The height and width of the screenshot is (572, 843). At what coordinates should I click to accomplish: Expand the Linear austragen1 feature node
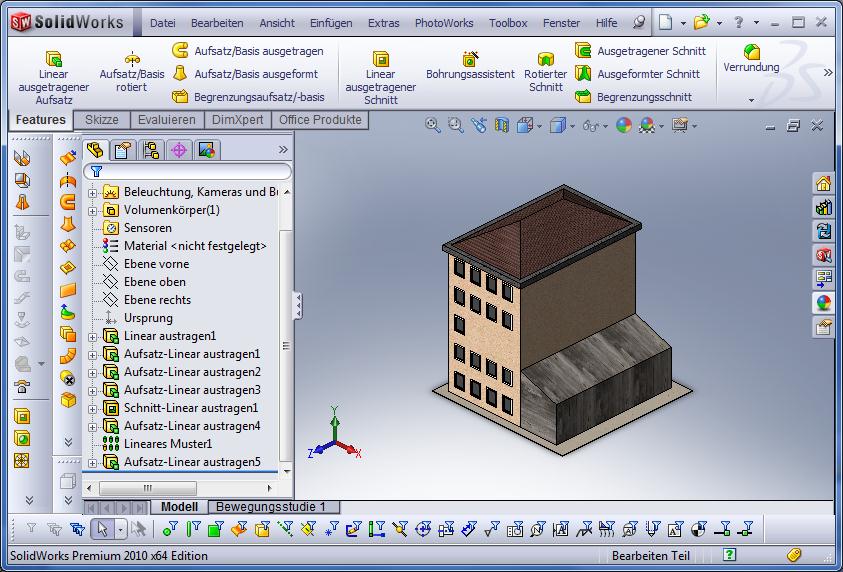tap(93, 336)
